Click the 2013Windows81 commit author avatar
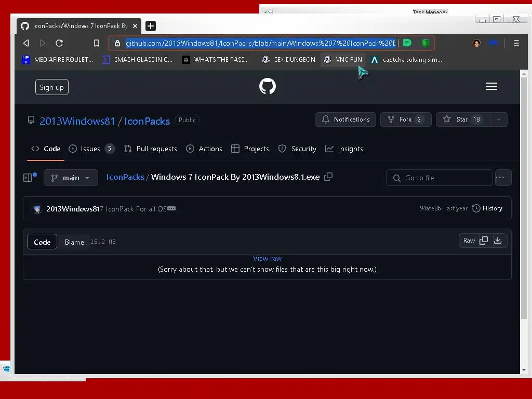This screenshot has height=399, width=532. (x=37, y=209)
